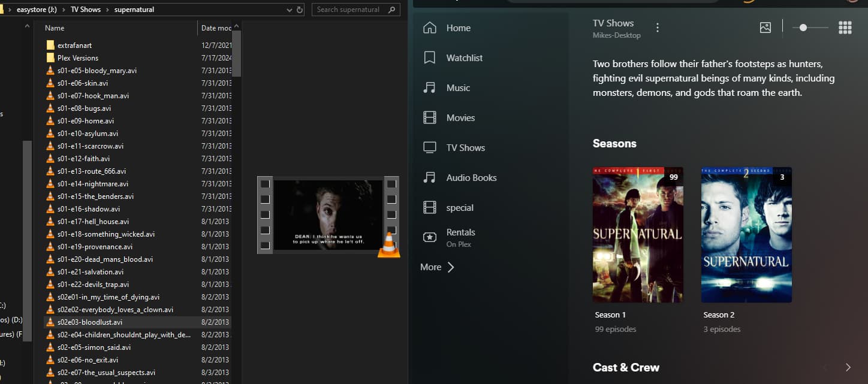868x384 pixels.
Task: Expand the More libraries chevron
Action: pyautogui.click(x=451, y=267)
